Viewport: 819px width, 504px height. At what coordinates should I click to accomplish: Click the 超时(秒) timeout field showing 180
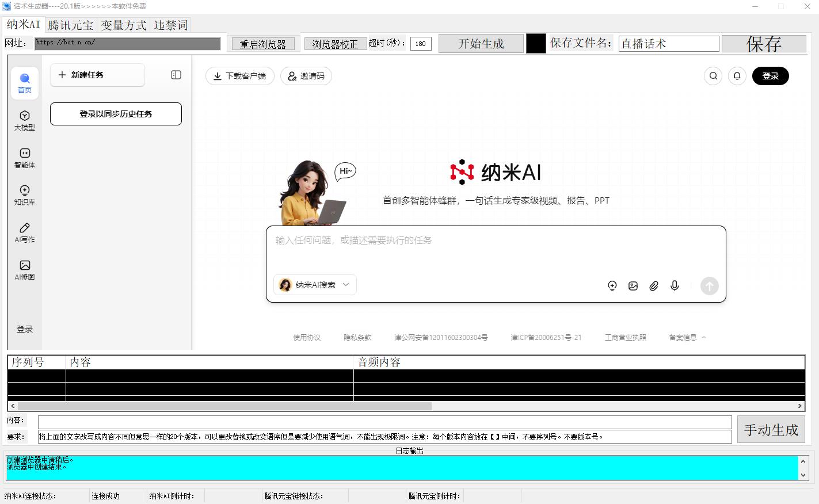[421, 44]
